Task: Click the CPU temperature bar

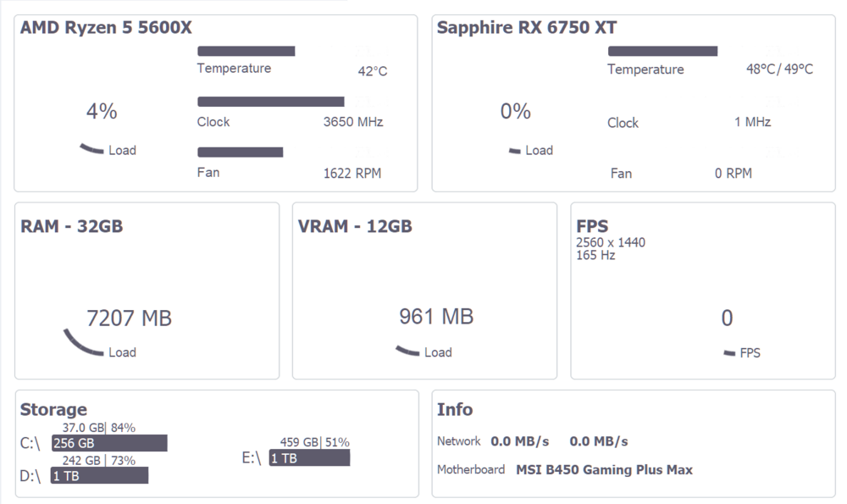Action: (x=246, y=51)
